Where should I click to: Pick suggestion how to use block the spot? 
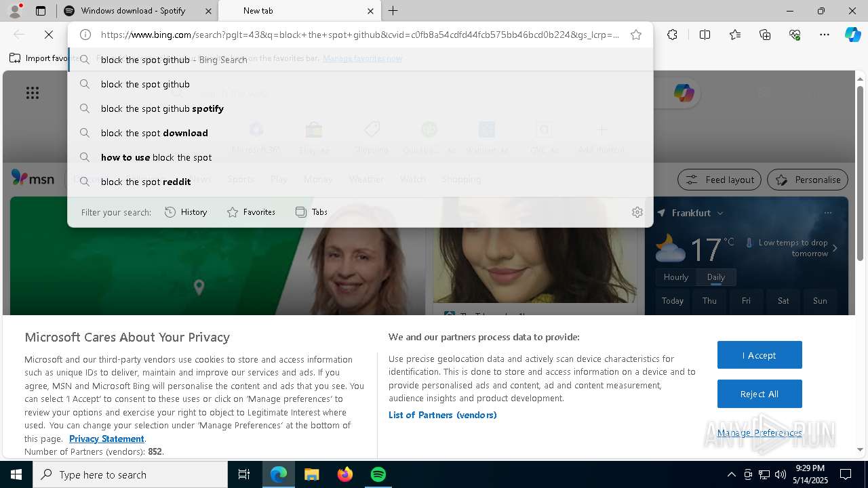pos(360,157)
